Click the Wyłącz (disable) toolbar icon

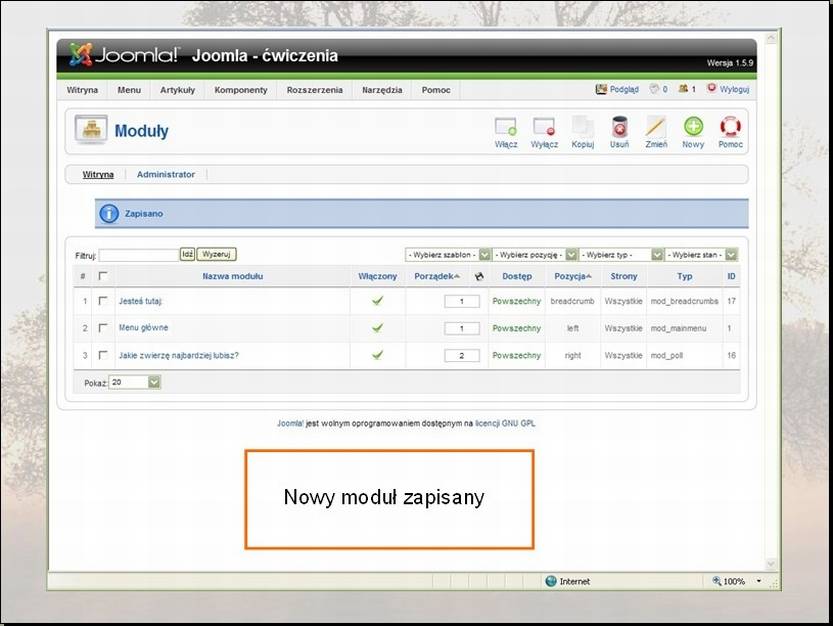[544, 127]
